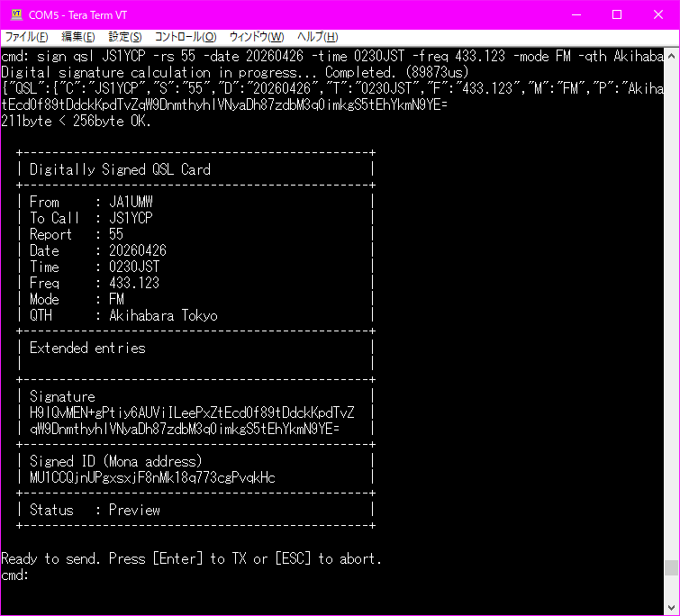This screenshot has height=616, width=680.
Task: Click the 'Signed ID (Mona address)' label
Action: [x=116, y=461]
